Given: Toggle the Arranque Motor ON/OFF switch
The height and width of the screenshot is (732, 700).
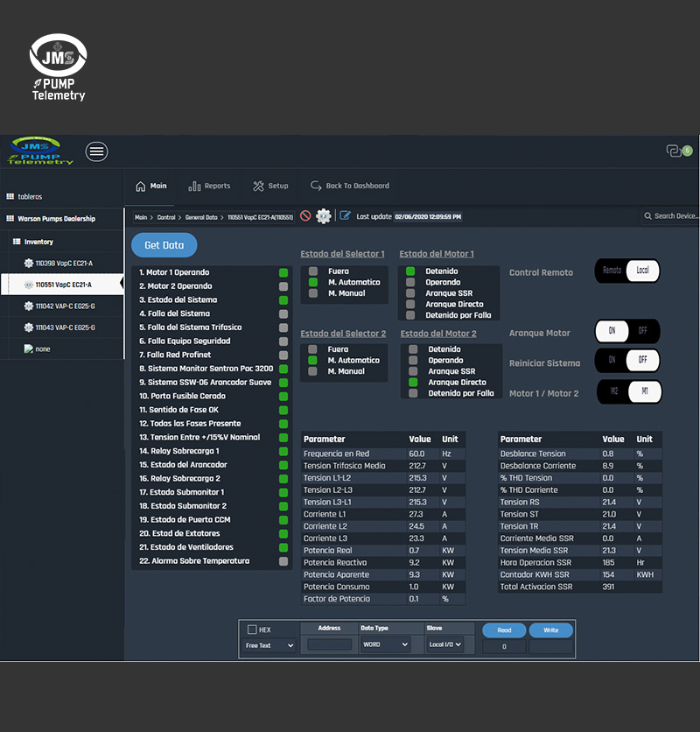Looking at the screenshot, I should (627, 332).
